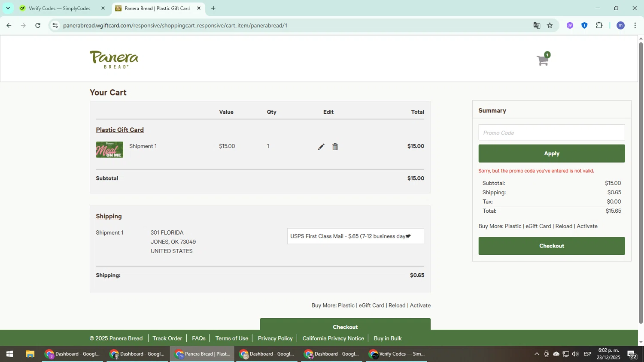Open the Panera Bread taskbar window
Screen dimensions: 644x362
point(202,354)
